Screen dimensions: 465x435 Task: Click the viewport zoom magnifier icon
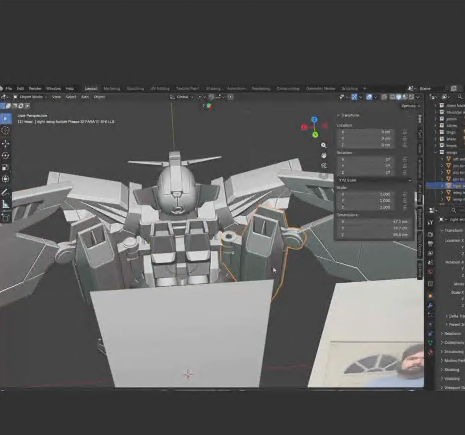(x=323, y=145)
